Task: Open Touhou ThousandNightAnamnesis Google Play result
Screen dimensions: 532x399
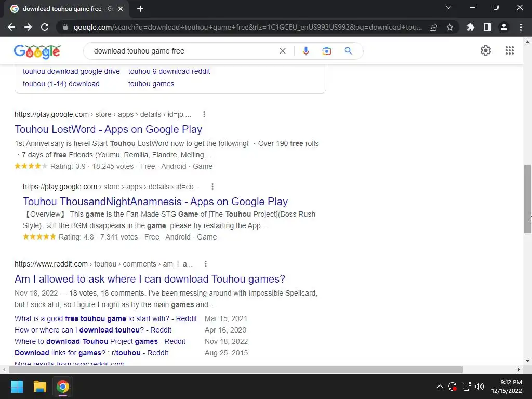Action: [155, 202]
